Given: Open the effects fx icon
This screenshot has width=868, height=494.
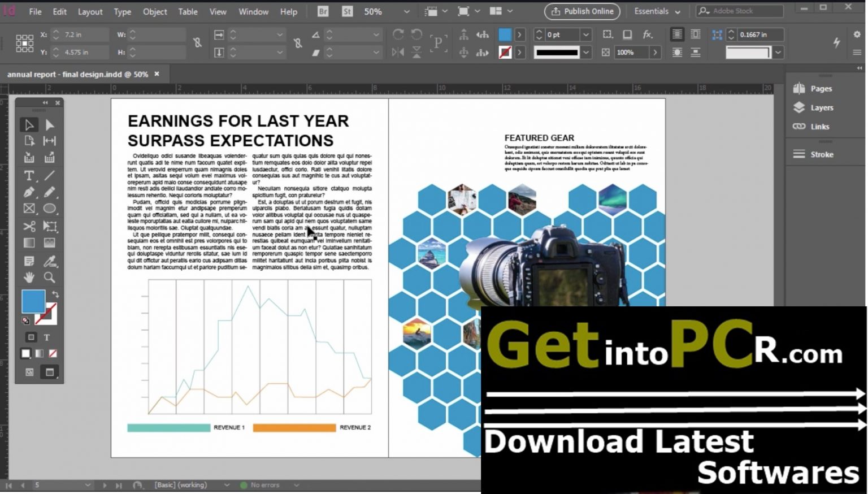Looking at the screenshot, I should click(648, 34).
